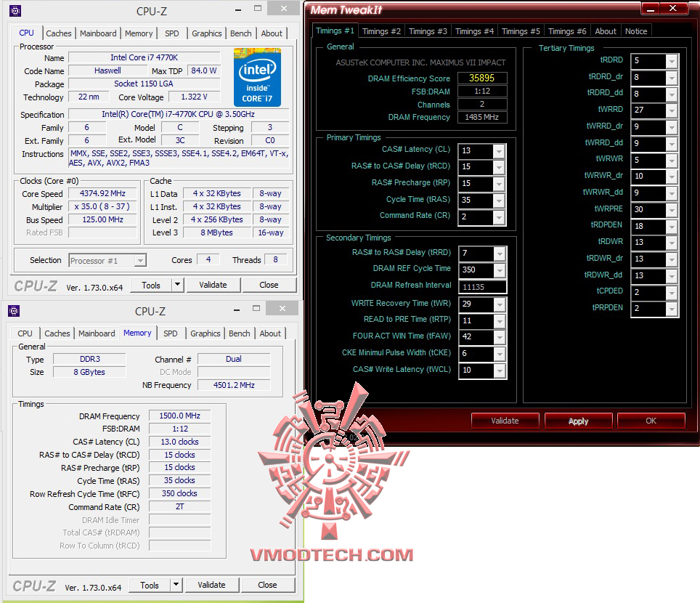Expand the tWRRD dropdown showing 27
700x603 pixels.
[x=672, y=110]
